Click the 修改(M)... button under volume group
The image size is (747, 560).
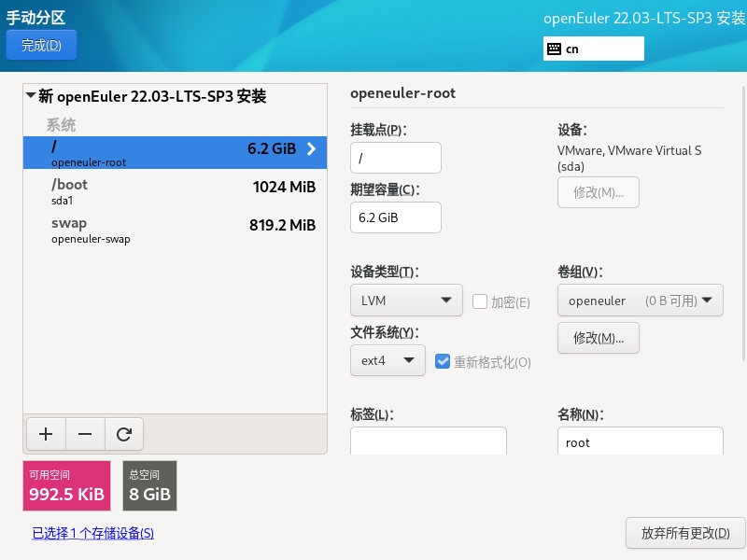pos(599,338)
